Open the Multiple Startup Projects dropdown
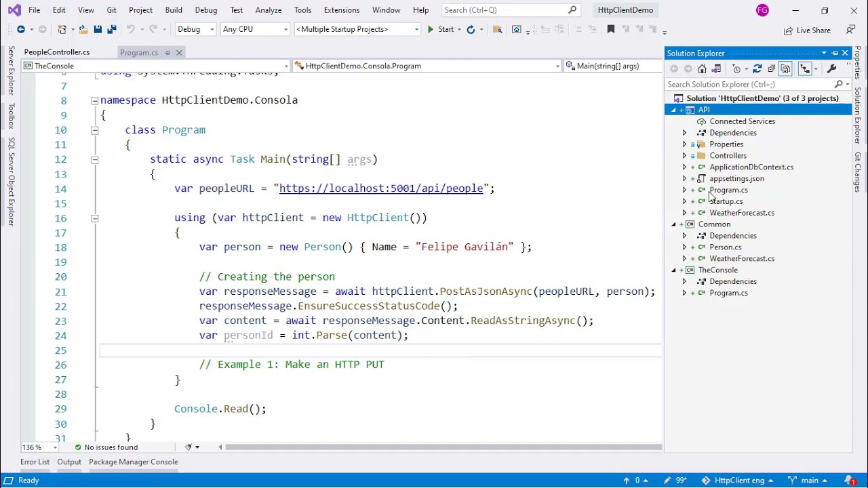Screen dimensions: 868x488 coord(357,29)
